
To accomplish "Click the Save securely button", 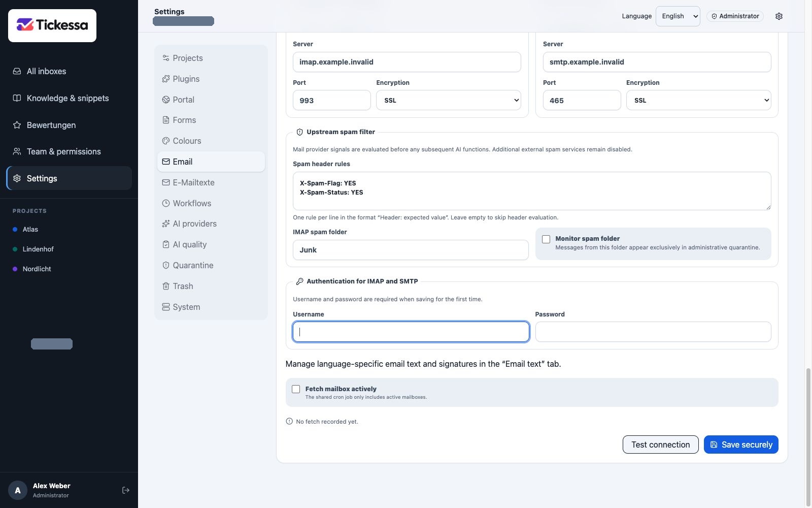I will click(x=741, y=444).
